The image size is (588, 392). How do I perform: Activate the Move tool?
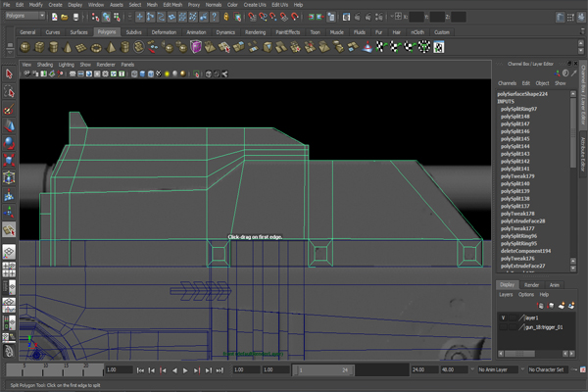coord(9,126)
